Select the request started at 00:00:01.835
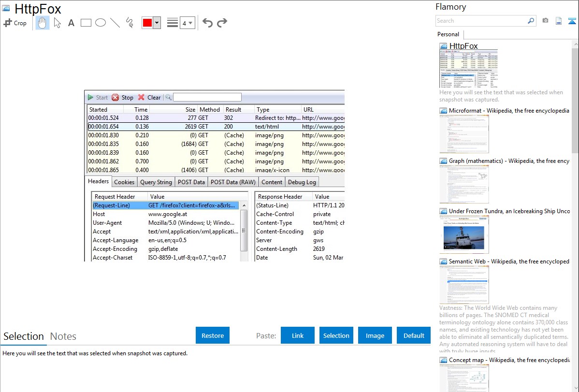Image resolution: width=579 pixels, height=392 pixels. coord(216,144)
